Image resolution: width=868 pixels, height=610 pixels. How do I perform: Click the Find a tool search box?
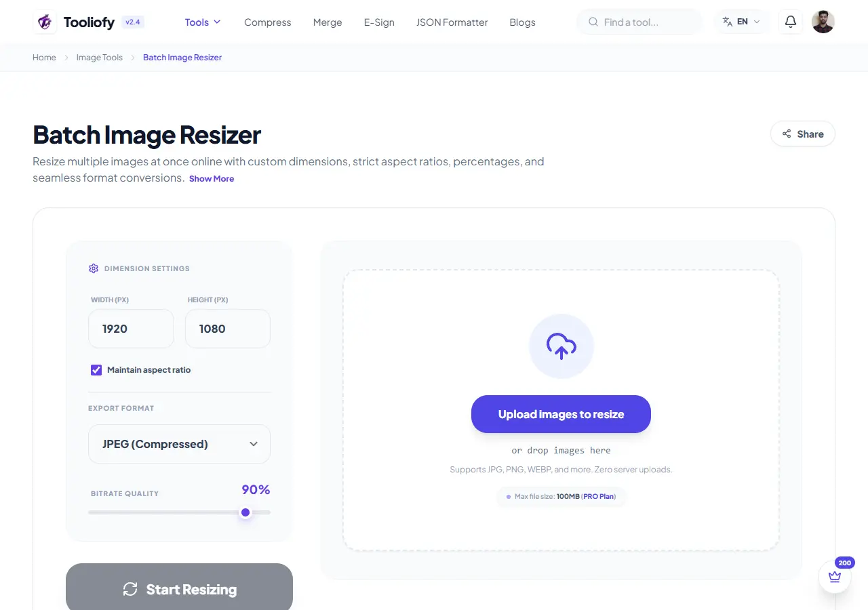639,22
